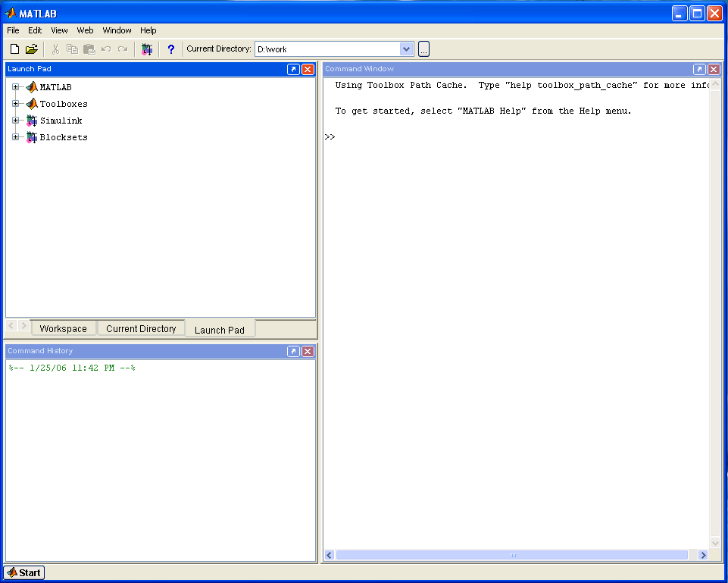The image size is (728, 583).
Task: Open the Web menu
Action: pos(85,30)
